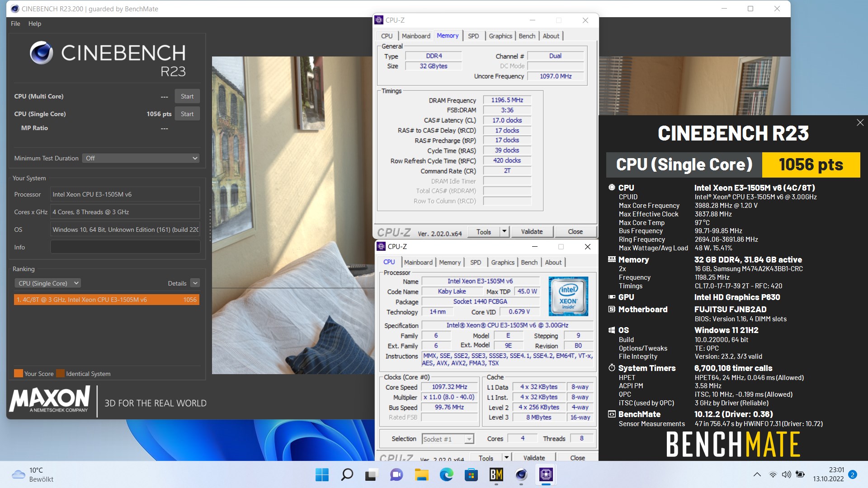
Task: Click Validate in lower CPU-Z window
Action: (534, 457)
